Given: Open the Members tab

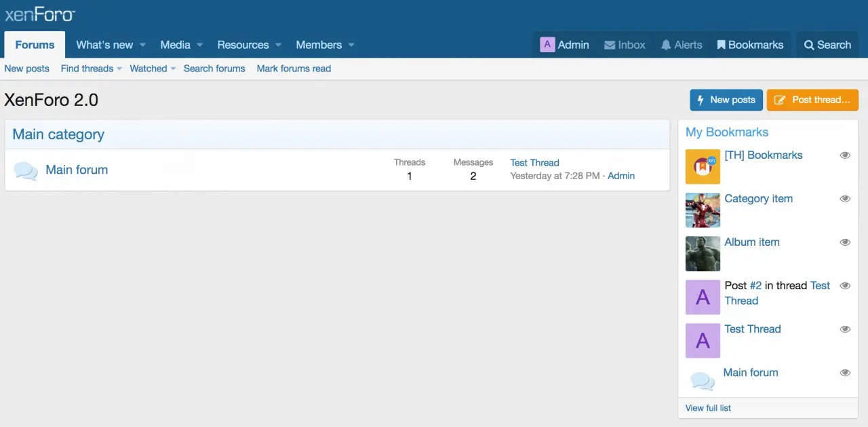Looking at the screenshot, I should click(319, 45).
